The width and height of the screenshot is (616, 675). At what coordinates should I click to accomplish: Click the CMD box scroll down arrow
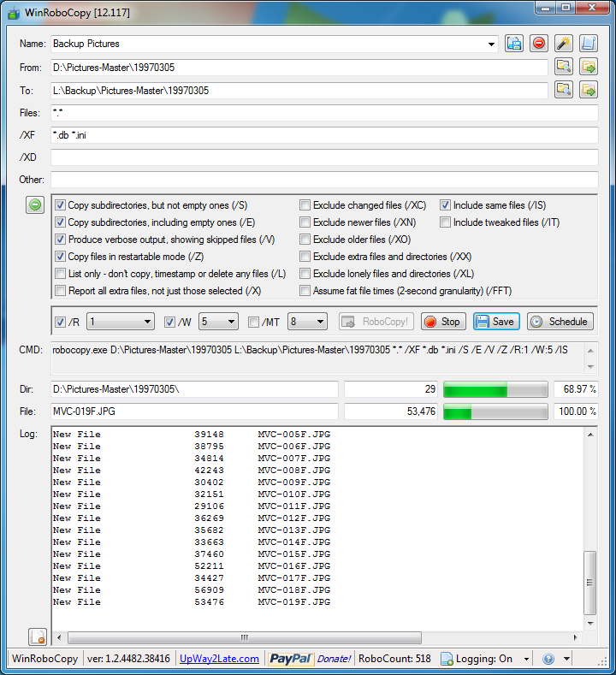coord(590,367)
